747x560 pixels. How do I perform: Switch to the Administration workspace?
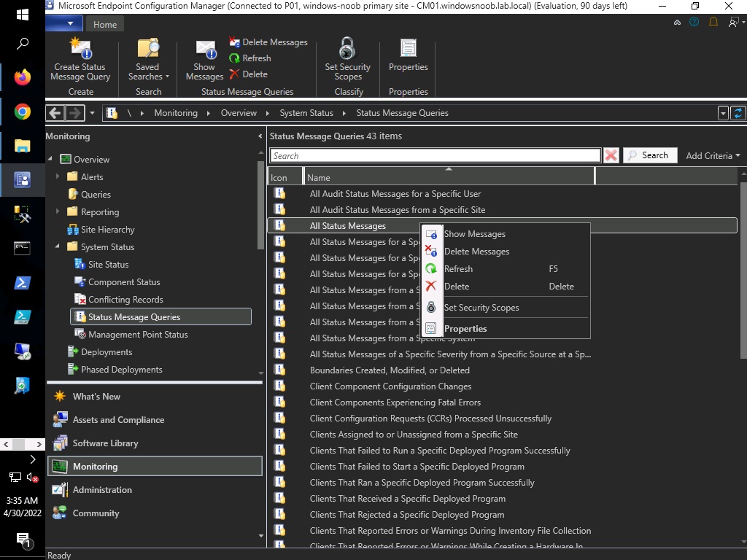pos(155,490)
